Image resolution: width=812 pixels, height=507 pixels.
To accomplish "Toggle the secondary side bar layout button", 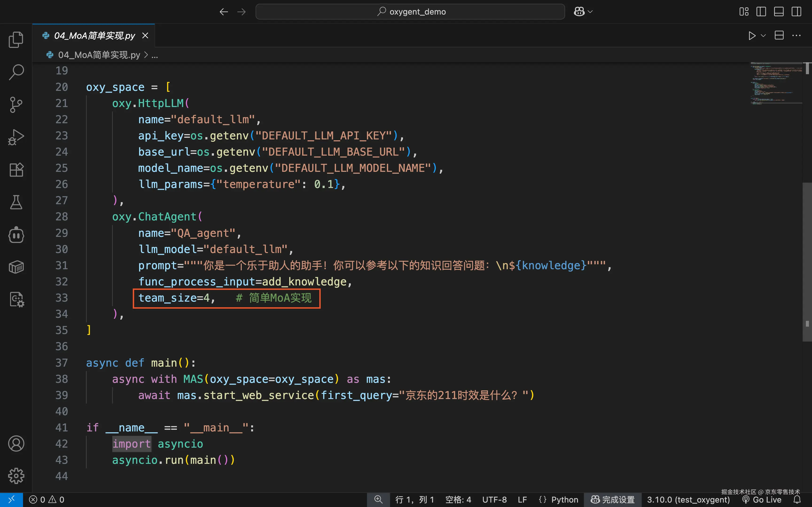I will click(796, 12).
